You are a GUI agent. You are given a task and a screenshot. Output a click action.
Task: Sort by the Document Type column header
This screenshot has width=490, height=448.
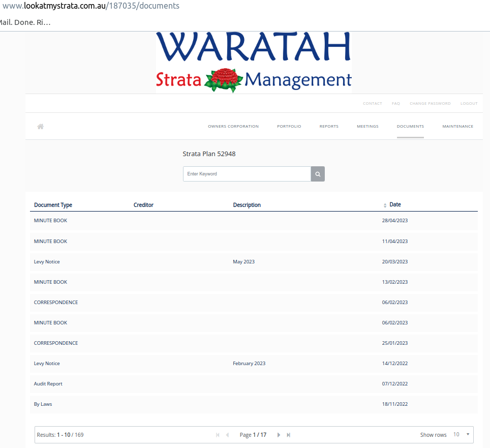(x=53, y=205)
